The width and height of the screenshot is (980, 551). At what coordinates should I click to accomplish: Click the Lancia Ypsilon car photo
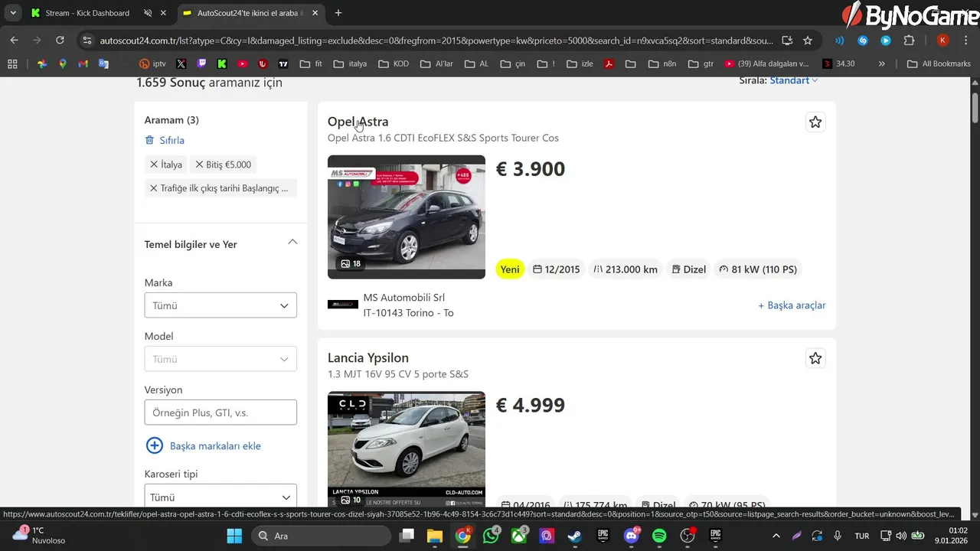coord(407,449)
